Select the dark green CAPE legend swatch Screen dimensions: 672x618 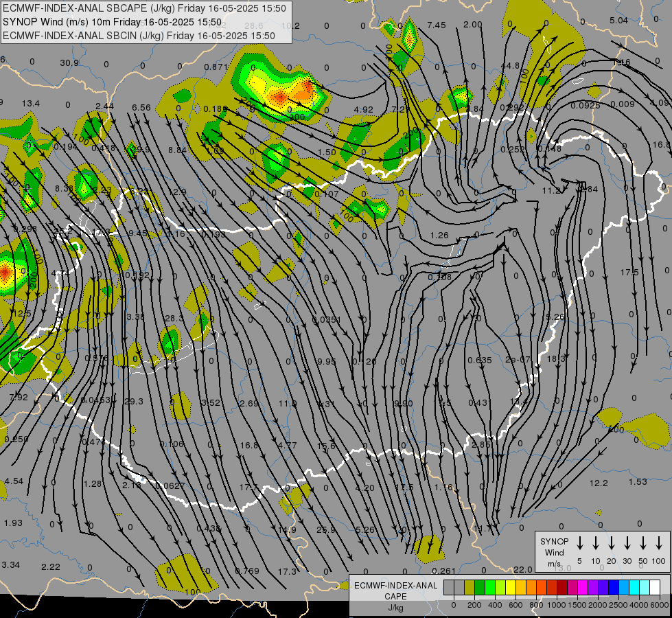[480, 587]
